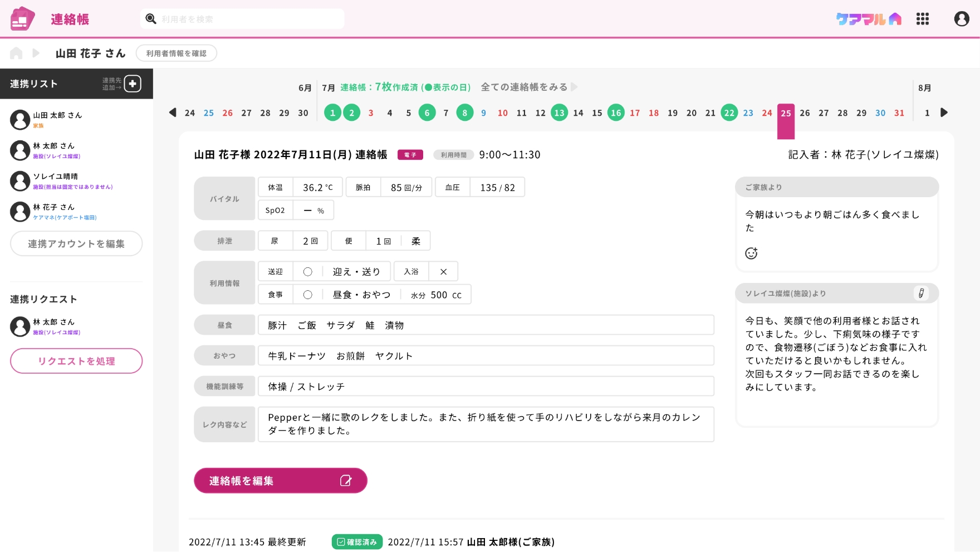Select 林 太郎 さん avatar under 連携リクエスト
Image resolution: width=980 pixels, height=552 pixels.
pyautogui.click(x=20, y=326)
